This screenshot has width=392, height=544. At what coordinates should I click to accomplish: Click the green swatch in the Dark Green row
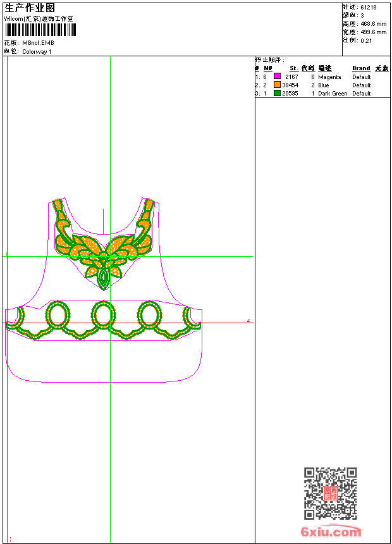click(277, 93)
